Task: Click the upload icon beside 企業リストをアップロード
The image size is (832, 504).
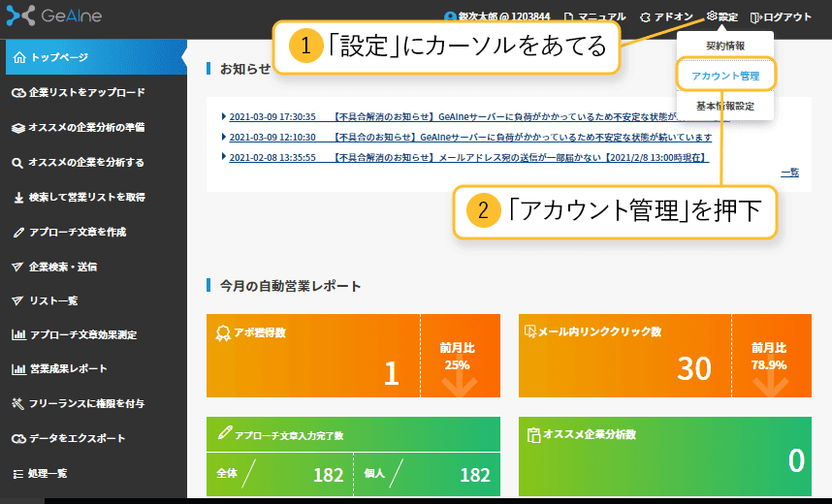Action: 18,93
